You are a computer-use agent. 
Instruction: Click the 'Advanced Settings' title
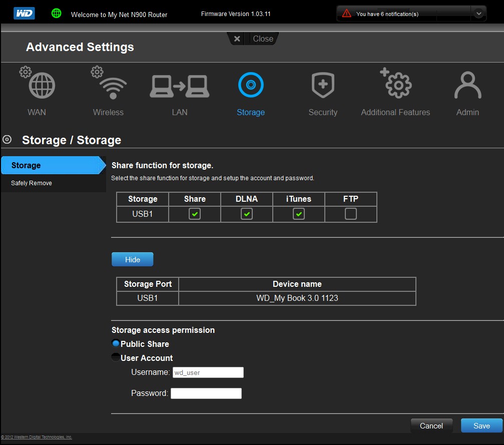click(80, 47)
